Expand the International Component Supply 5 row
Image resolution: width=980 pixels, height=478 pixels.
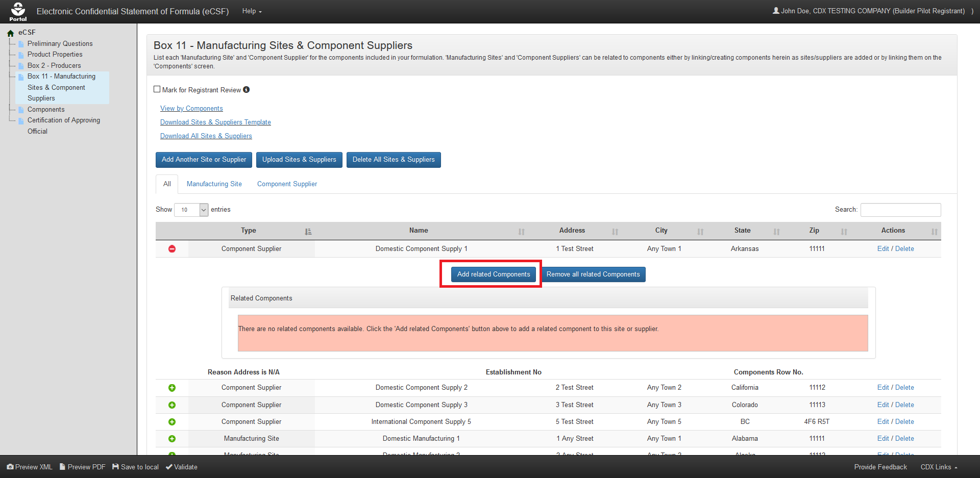pyautogui.click(x=172, y=422)
